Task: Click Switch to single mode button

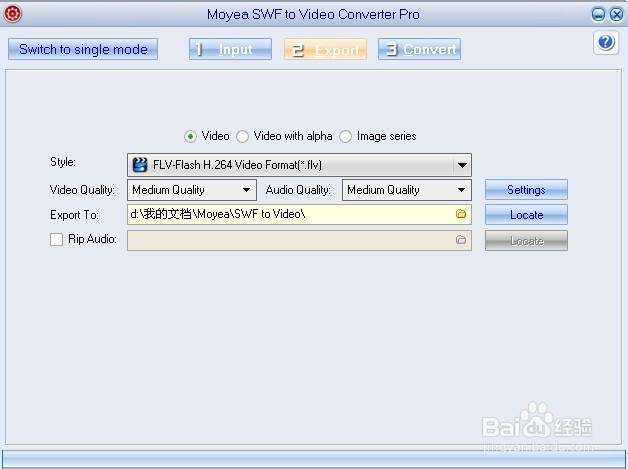Action: [83, 49]
